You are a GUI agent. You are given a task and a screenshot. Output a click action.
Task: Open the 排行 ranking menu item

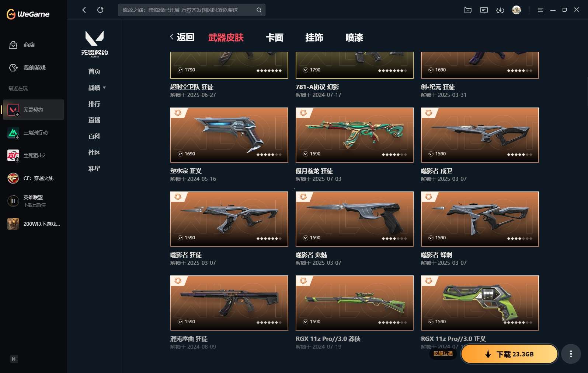point(94,104)
